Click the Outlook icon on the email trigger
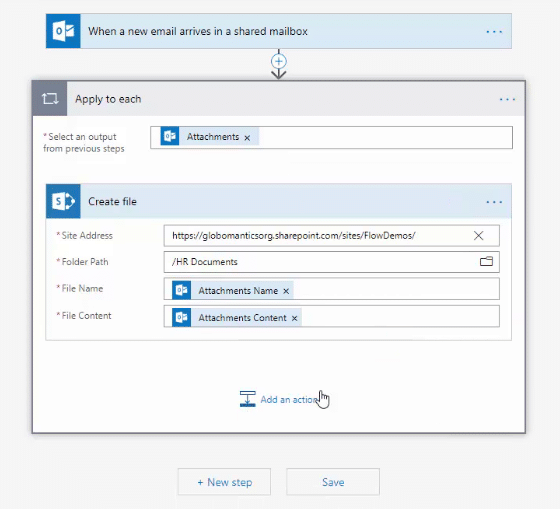 (63, 31)
